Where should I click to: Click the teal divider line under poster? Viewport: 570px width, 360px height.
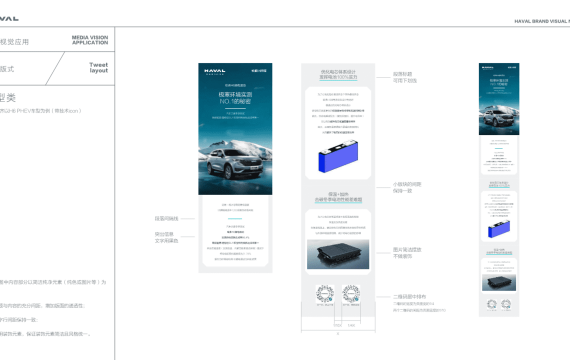pyautogui.click(x=235, y=219)
